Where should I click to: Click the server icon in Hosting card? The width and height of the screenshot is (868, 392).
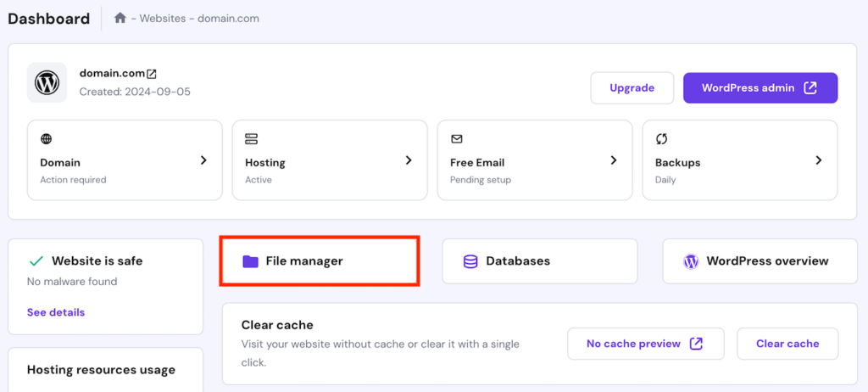coord(251,138)
